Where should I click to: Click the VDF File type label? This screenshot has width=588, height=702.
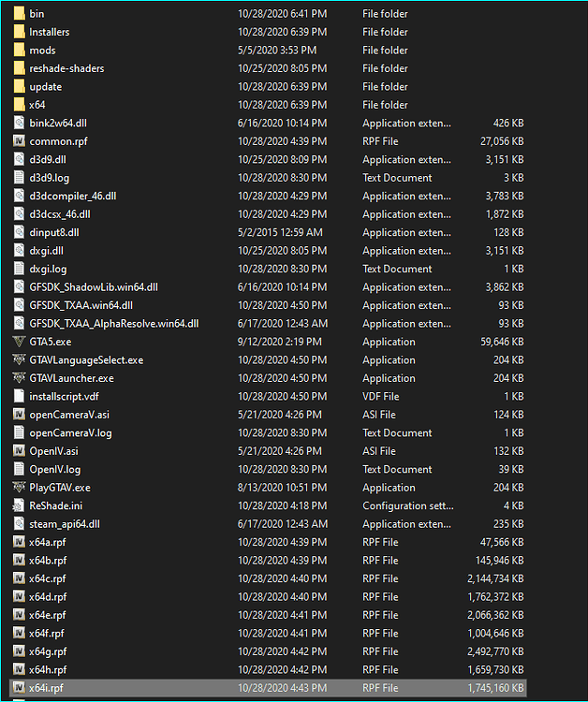coord(381,396)
